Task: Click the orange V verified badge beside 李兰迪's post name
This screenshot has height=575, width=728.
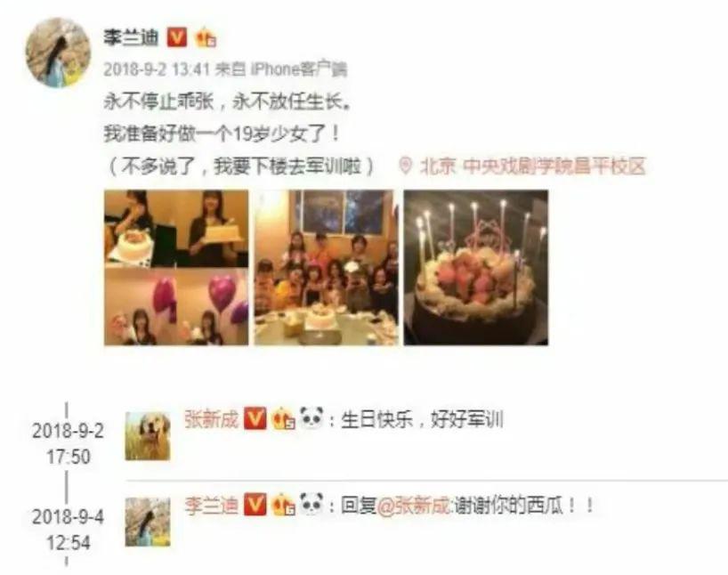Action: 177,37
